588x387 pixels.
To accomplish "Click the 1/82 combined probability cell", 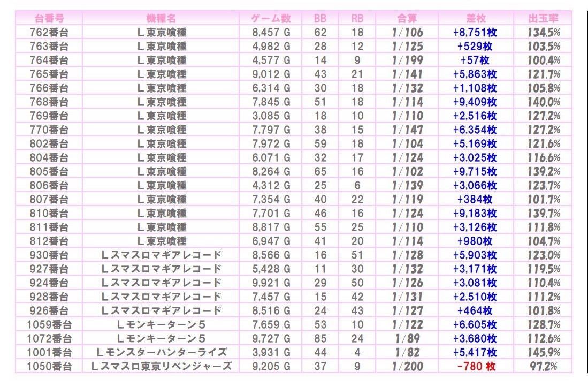I will tap(407, 353).
